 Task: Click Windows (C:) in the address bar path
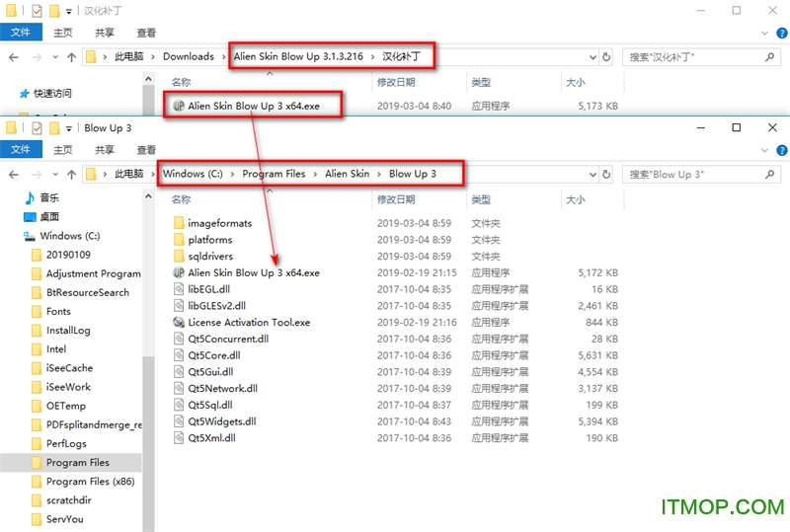point(193,174)
